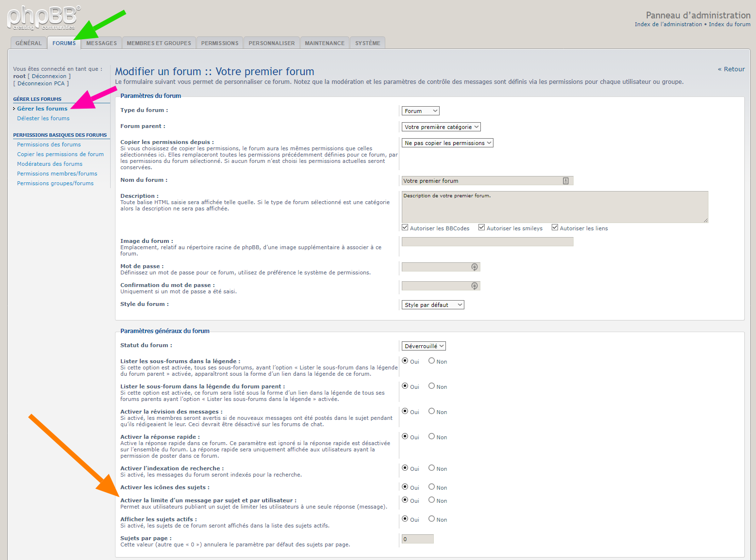
Task: Click the description textarea resize handle
Action: click(x=706, y=220)
